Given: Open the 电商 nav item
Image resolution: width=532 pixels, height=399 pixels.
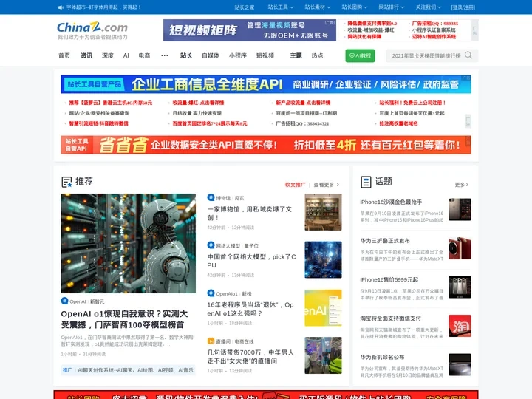Looking at the screenshot, I should click(x=144, y=55).
